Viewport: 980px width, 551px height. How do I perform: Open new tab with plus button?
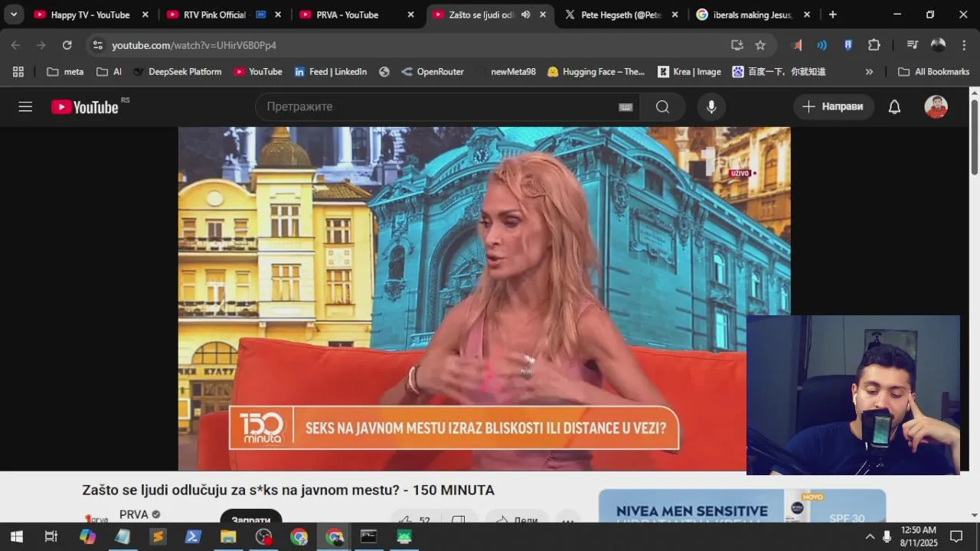pyautogui.click(x=832, y=15)
